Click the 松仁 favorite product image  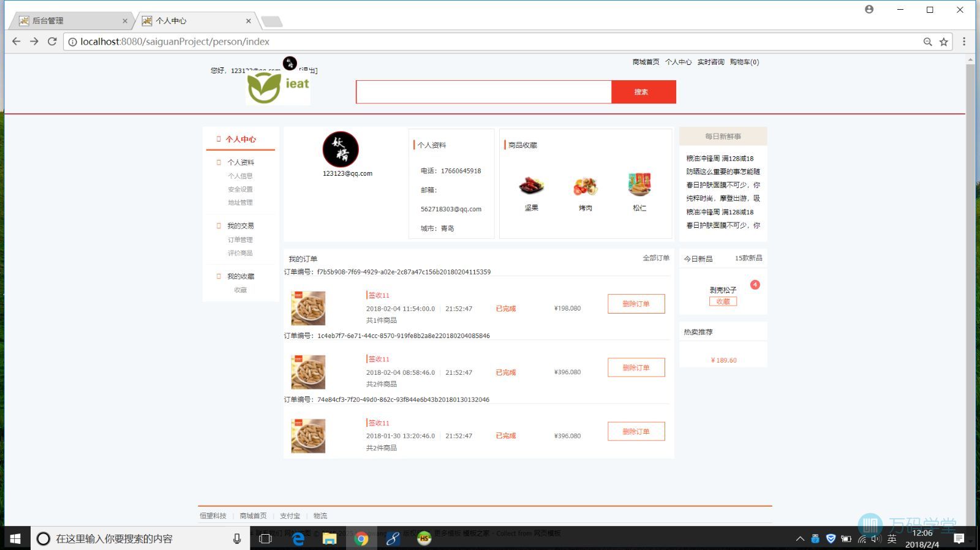[x=639, y=184]
